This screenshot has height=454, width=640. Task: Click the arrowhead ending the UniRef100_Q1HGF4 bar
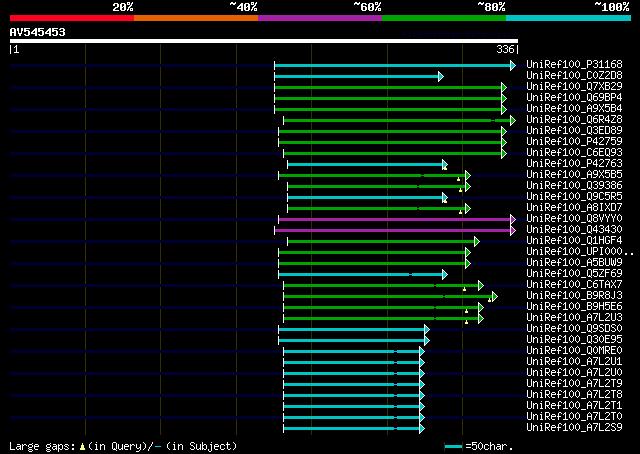pyautogui.click(x=477, y=241)
